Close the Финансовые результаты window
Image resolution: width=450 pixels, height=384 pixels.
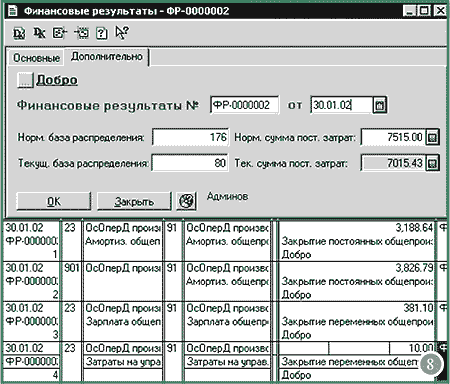tap(440, 11)
